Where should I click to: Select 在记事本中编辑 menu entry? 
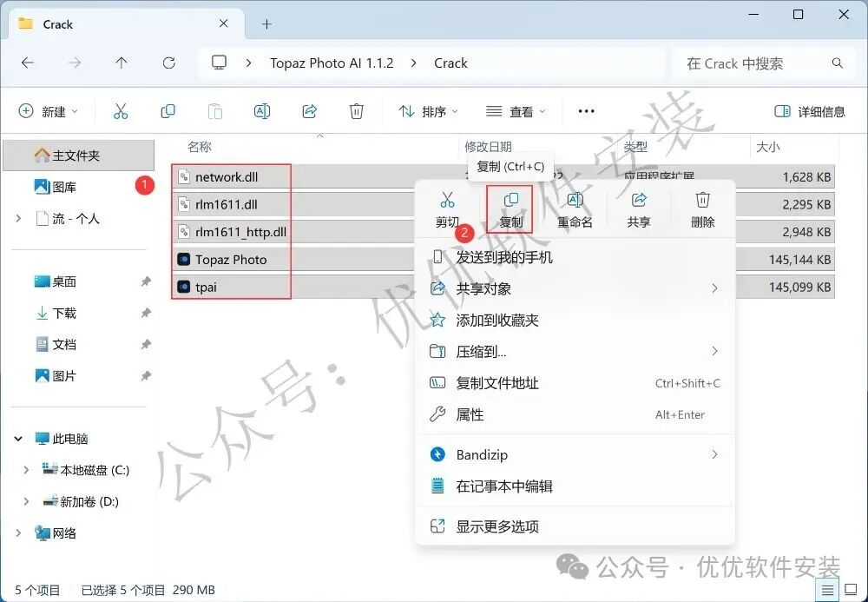click(575, 486)
